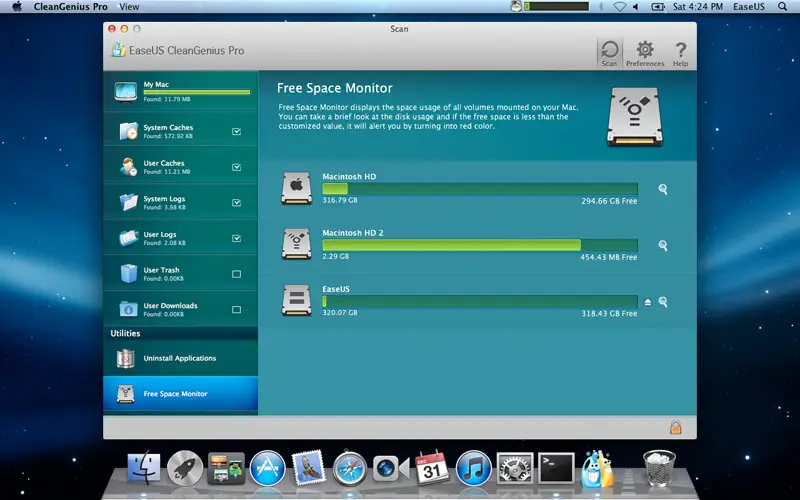Eject the EaseUS volume
Image resolution: width=800 pixels, height=500 pixels.
coord(647,302)
